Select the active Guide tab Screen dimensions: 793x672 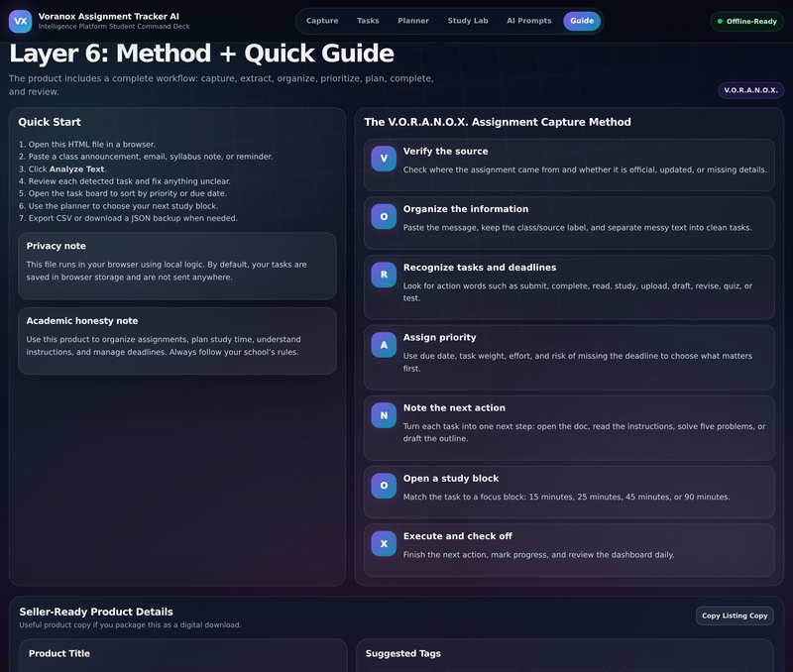tap(582, 21)
